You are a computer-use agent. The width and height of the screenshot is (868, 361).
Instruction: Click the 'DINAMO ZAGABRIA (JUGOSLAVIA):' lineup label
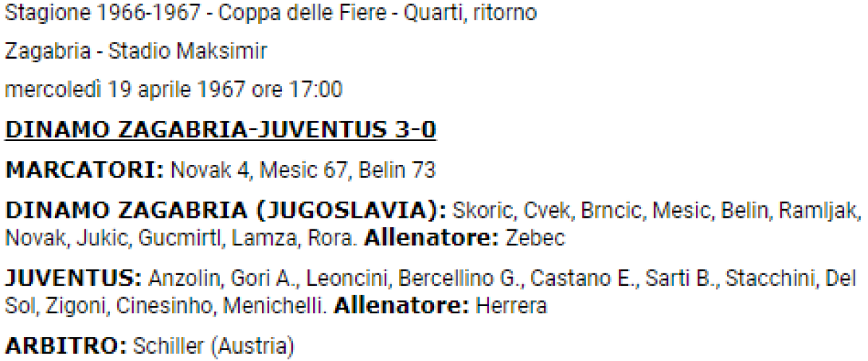(226, 211)
